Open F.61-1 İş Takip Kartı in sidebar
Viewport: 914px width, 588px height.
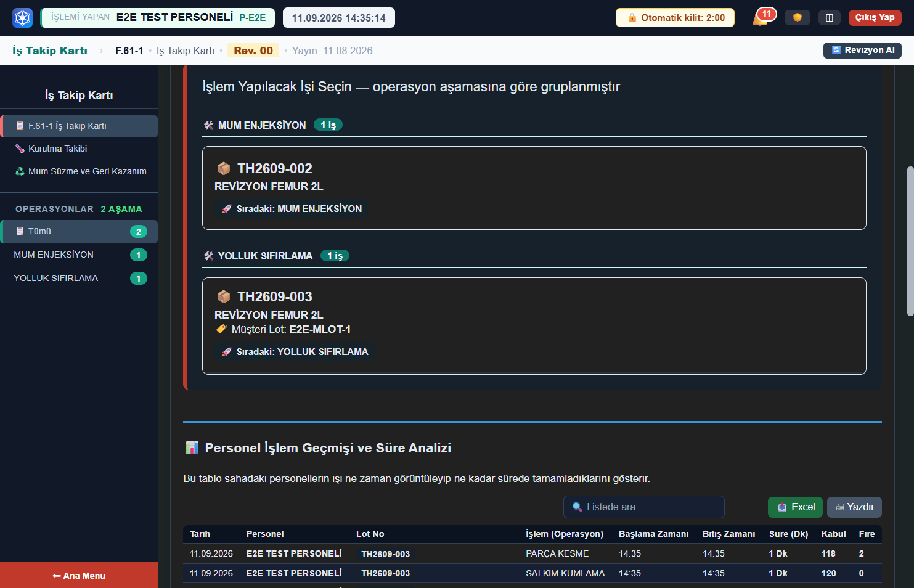click(x=79, y=126)
